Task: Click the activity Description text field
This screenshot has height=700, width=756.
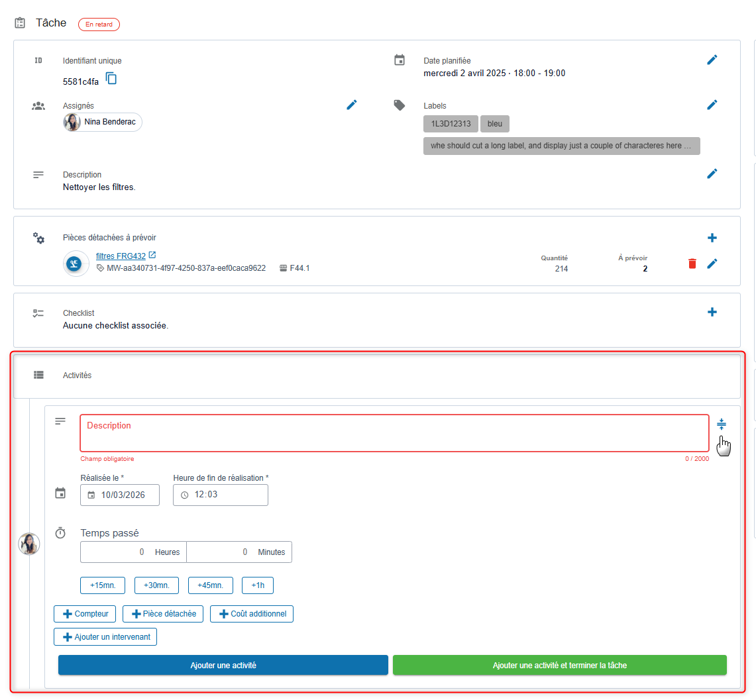Action: coord(394,433)
